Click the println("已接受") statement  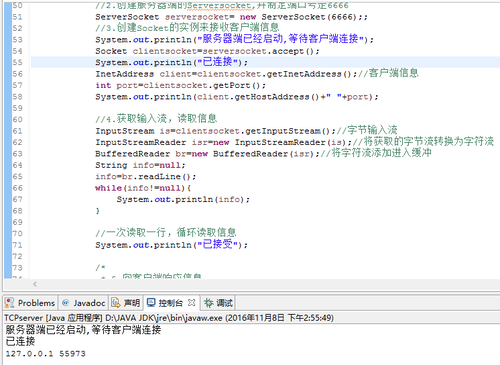pyautogui.click(x=171, y=245)
